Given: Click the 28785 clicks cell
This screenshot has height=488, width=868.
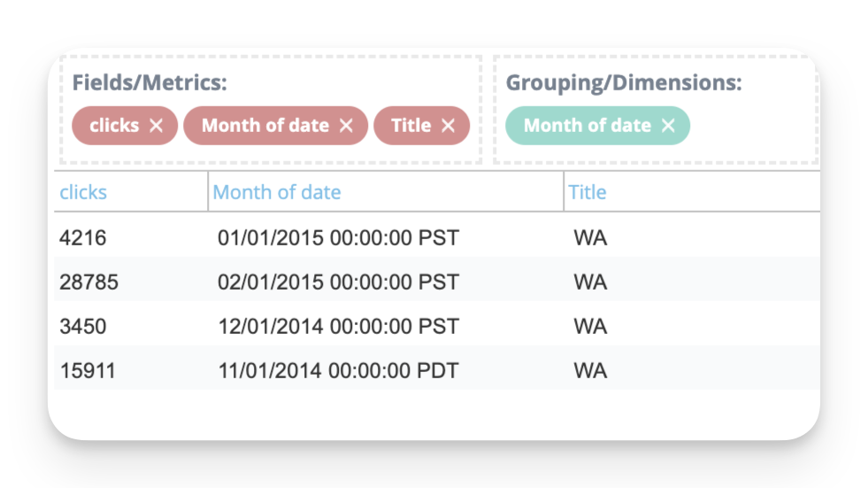Looking at the screenshot, I should click(x=88, y=282).
